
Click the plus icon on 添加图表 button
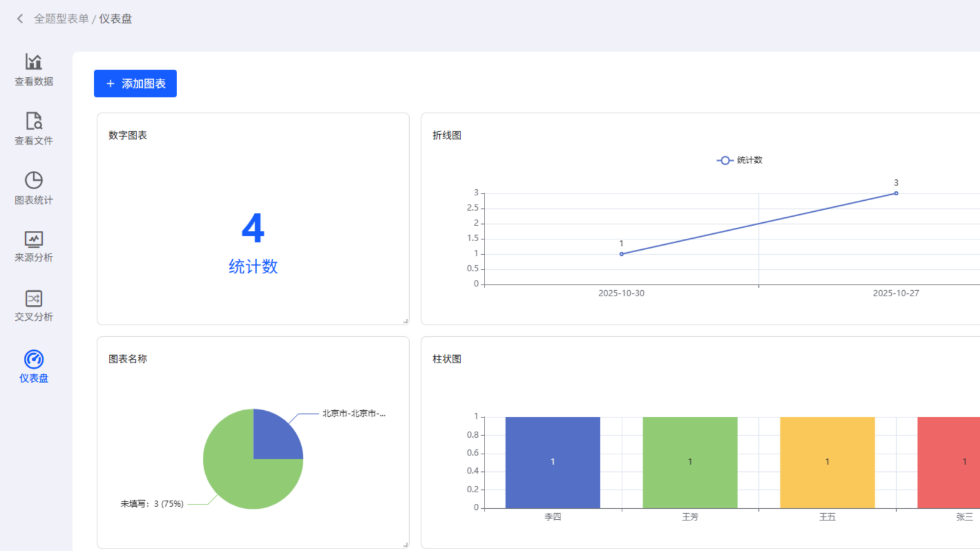pyautogui.click(x=110, y=83)
